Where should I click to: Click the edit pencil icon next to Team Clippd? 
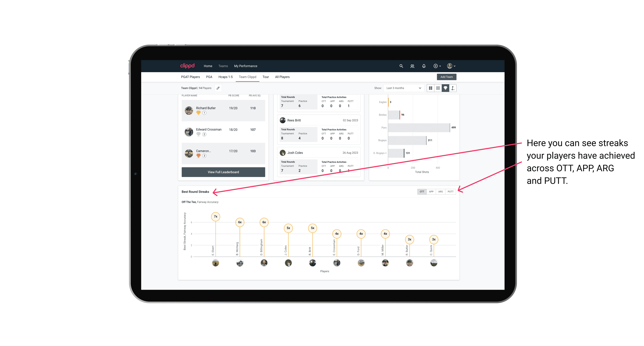coord(218,88)
